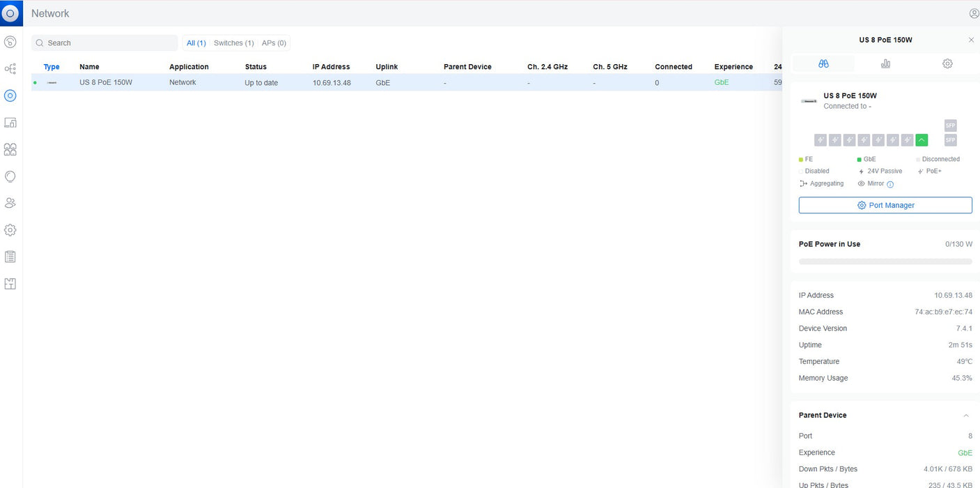Sort table by Application column header
This screenshot has width=980, height=488.
[x=189, y=67]
